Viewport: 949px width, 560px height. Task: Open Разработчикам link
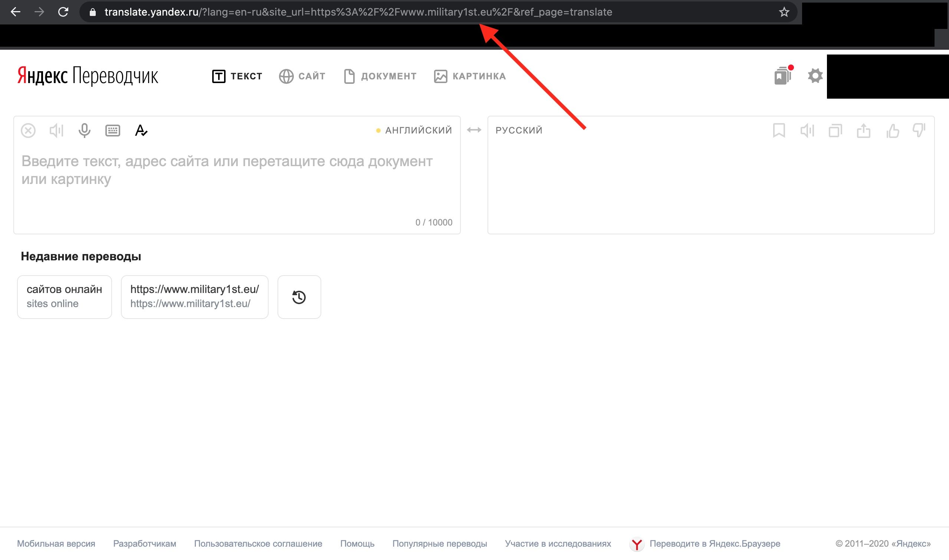pos(145,543)
